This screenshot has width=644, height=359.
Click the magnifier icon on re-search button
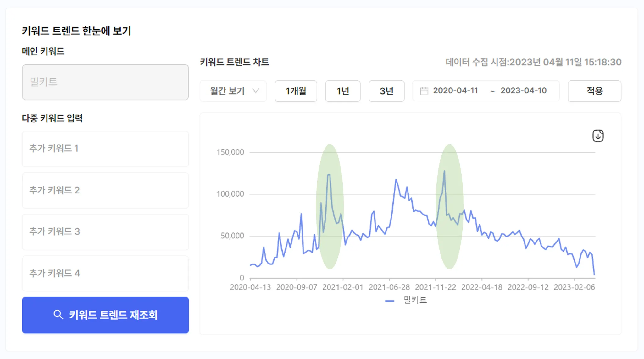click(x=58, y=314)
